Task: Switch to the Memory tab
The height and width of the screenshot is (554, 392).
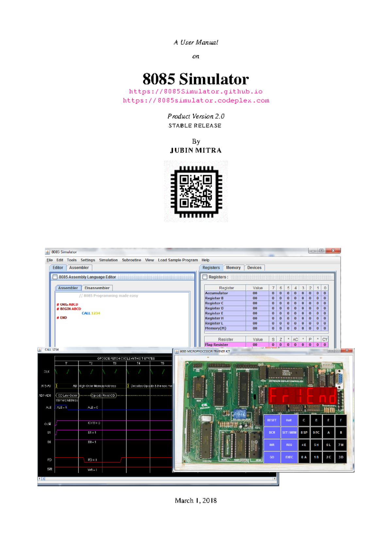Action: 233,268
